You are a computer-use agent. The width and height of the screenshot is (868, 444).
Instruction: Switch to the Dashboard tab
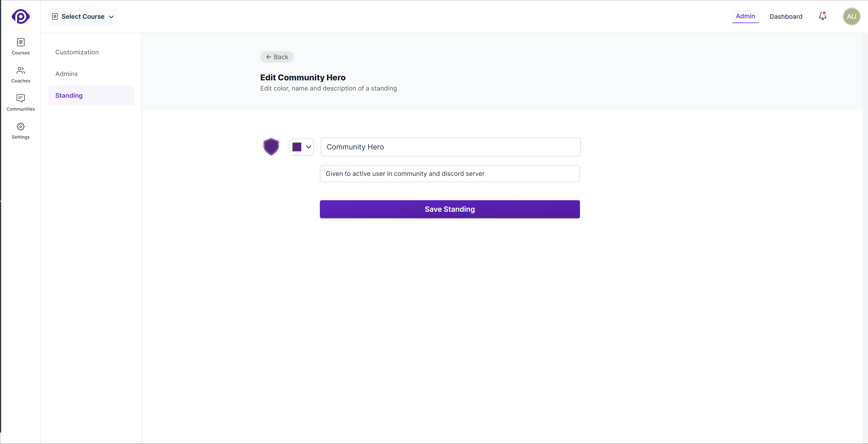[x=786, y=16]
